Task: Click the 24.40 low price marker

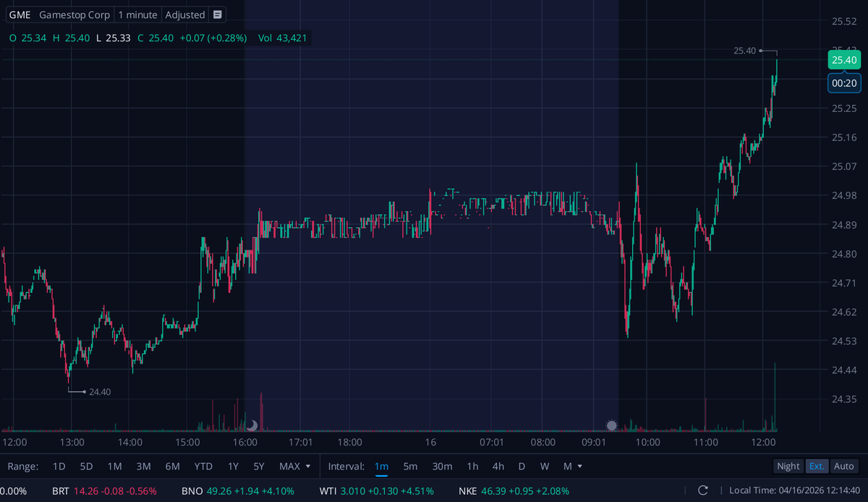Action: tap(99, 391)
